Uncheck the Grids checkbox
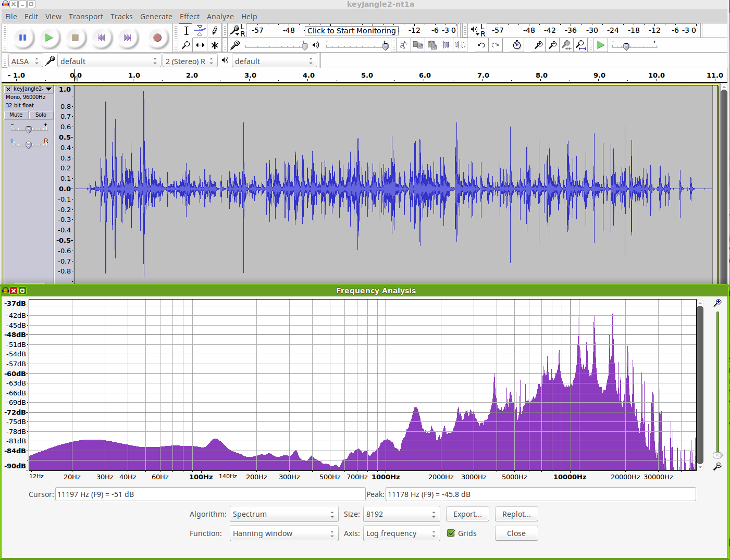 click(451, 533)
